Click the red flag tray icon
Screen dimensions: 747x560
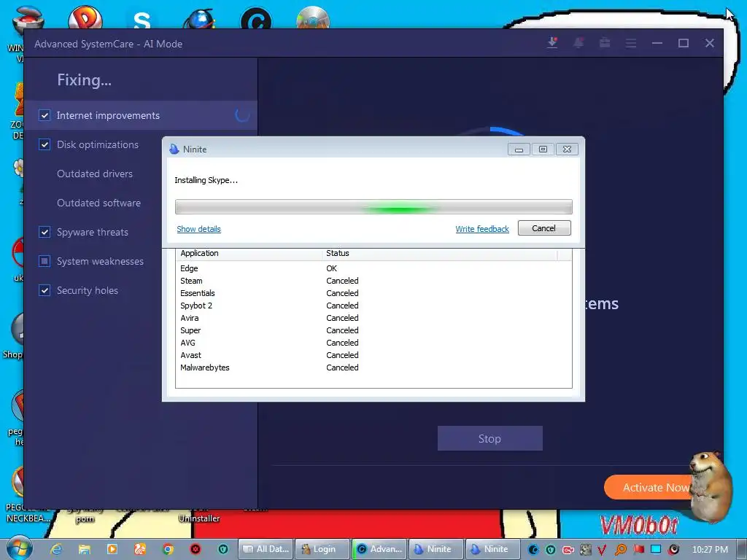tap(638, 550)
